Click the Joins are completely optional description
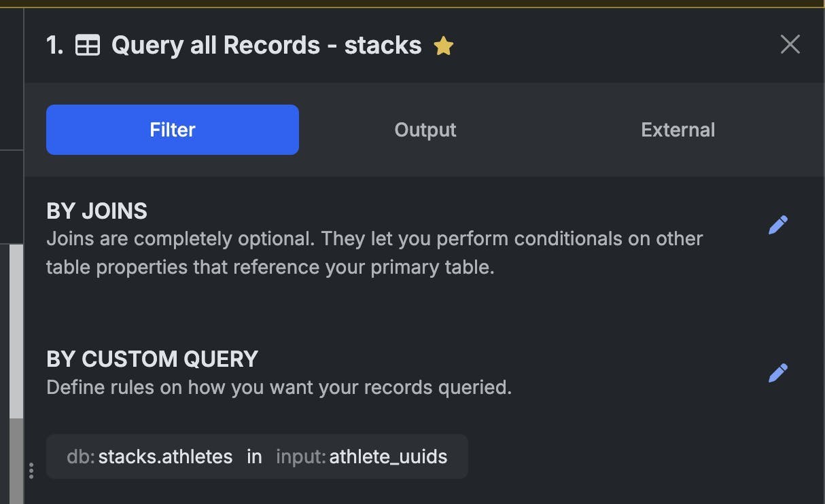The width and height of the screenshot is (825, 504). click(374, 253)
